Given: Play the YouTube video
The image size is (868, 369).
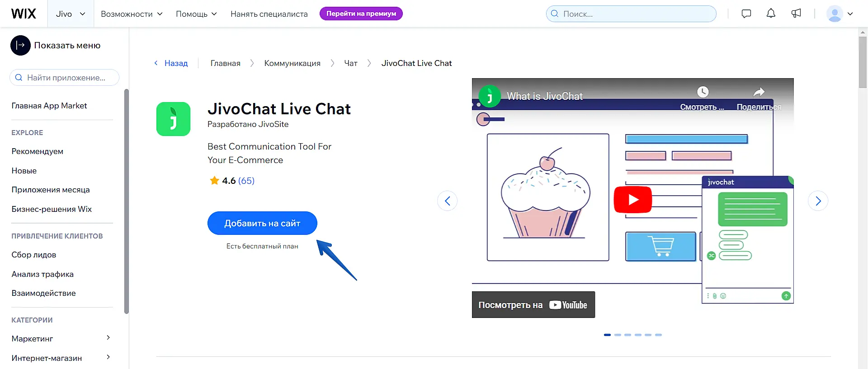Looking at the screenshot, I should pyautogui.click(x=632, y=199).
